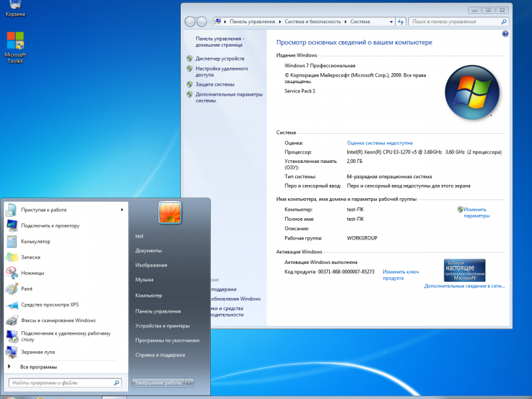Viewport: 532px width, 399px height.
Task: Open Дополнительные сведения в сети link
Action: [464, 286]
